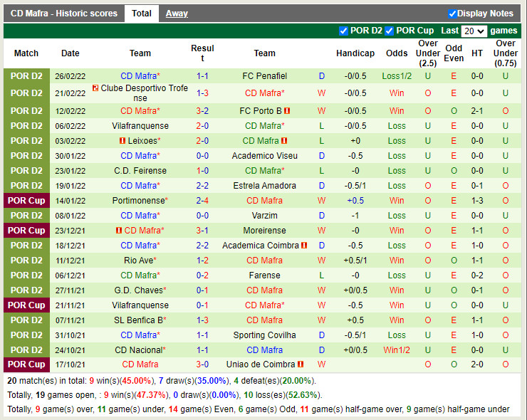Viewport: 527px width, 420px height.
Task: Click the date 18/12/21
Action: (x=71, y=246)
